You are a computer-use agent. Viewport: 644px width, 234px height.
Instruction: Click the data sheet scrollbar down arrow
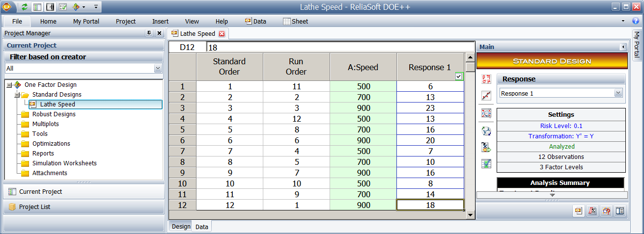470,215
